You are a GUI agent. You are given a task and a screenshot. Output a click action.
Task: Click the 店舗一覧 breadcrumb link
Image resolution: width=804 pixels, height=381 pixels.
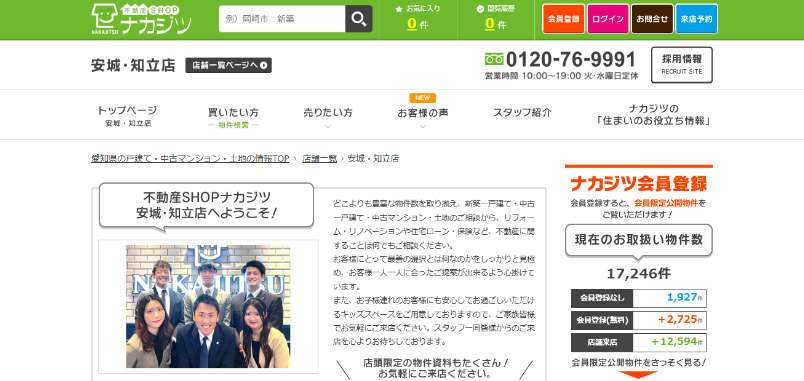coord(319,158)
